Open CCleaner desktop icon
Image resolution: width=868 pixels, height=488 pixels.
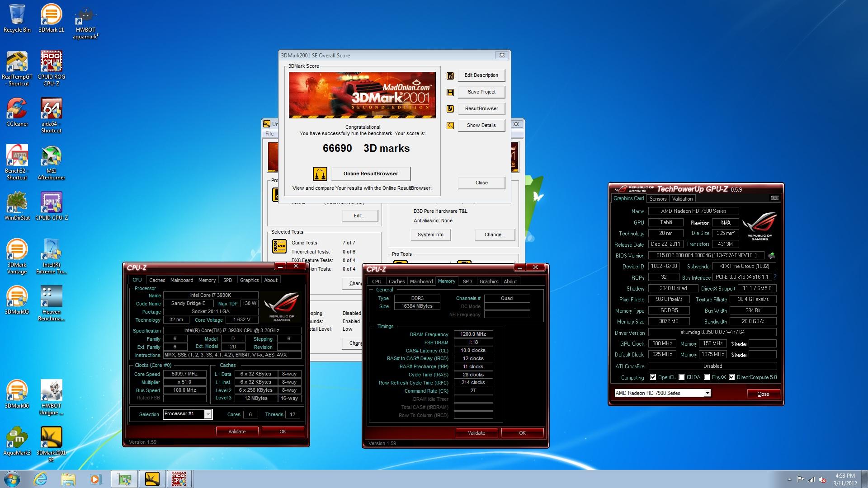tap(17, 112)
